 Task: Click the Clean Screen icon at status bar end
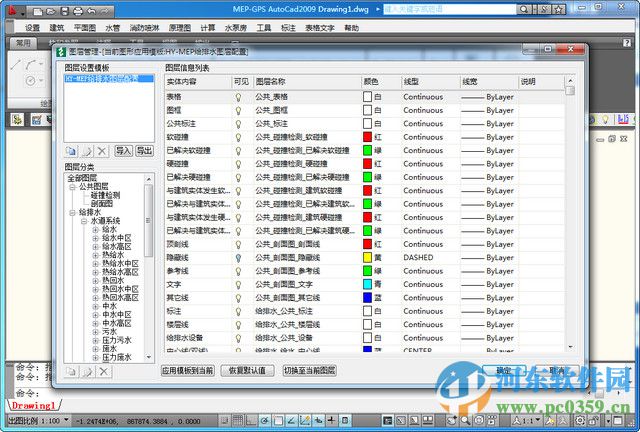click(618, 420)
